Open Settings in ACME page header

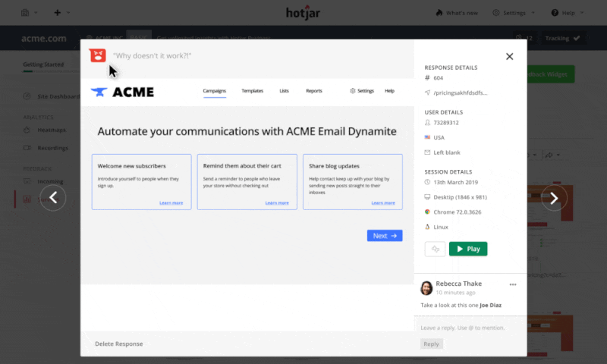coord(362,91)
